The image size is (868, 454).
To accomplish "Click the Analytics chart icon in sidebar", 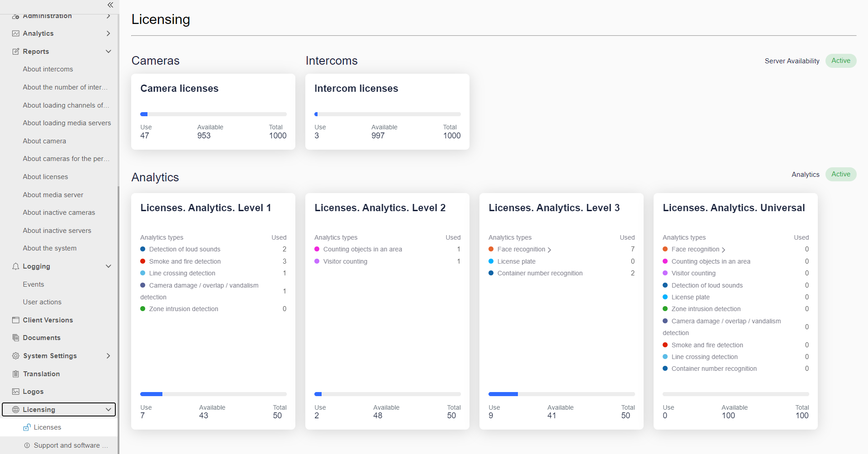I will (16, 33).
